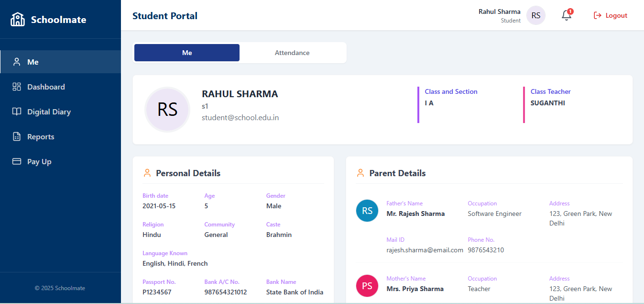The width and height of the screenshot is (644, 304).
Task: Click the occupation Software Engineer
Action: 495,214
